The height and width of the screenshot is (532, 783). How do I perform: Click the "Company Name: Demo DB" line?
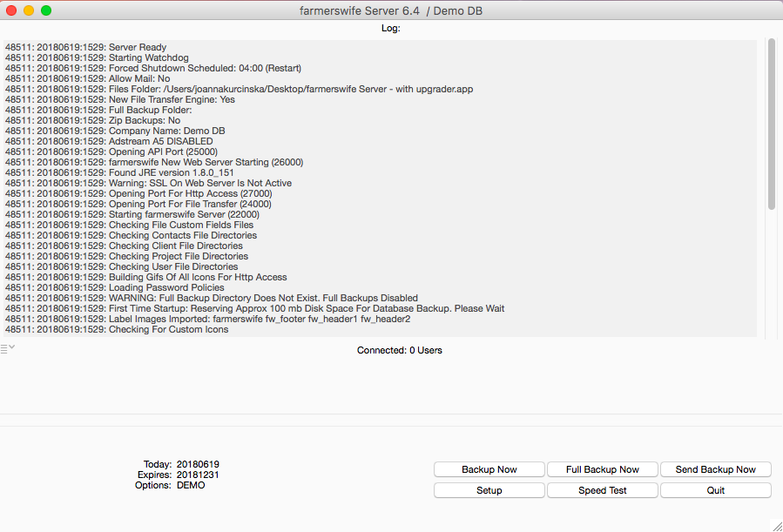115,131
